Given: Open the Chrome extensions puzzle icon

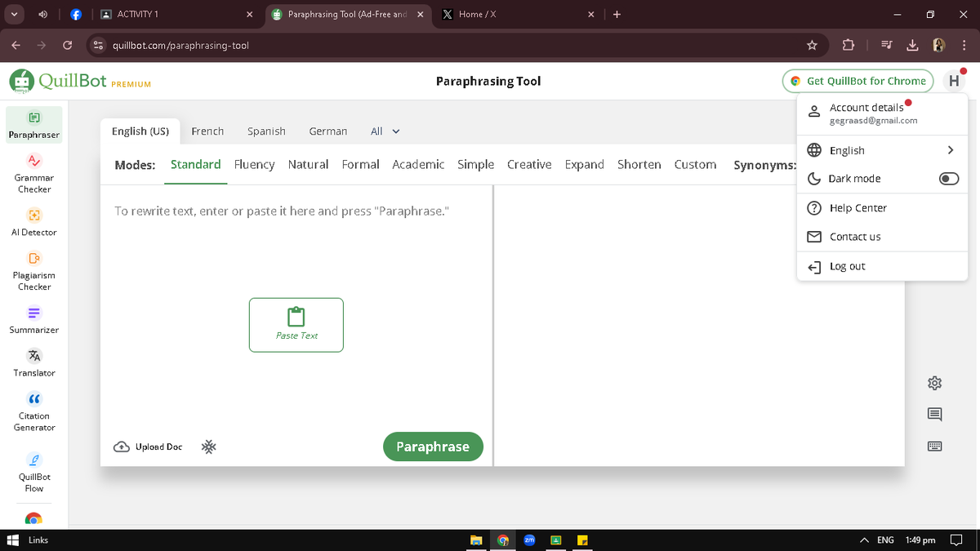Looking at the screenshot, I should (848, 45).
